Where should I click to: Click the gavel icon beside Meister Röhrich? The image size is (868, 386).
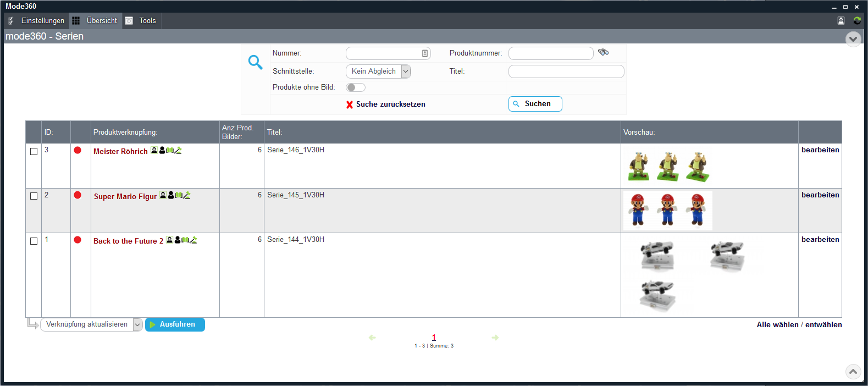(x=178, y=150)
